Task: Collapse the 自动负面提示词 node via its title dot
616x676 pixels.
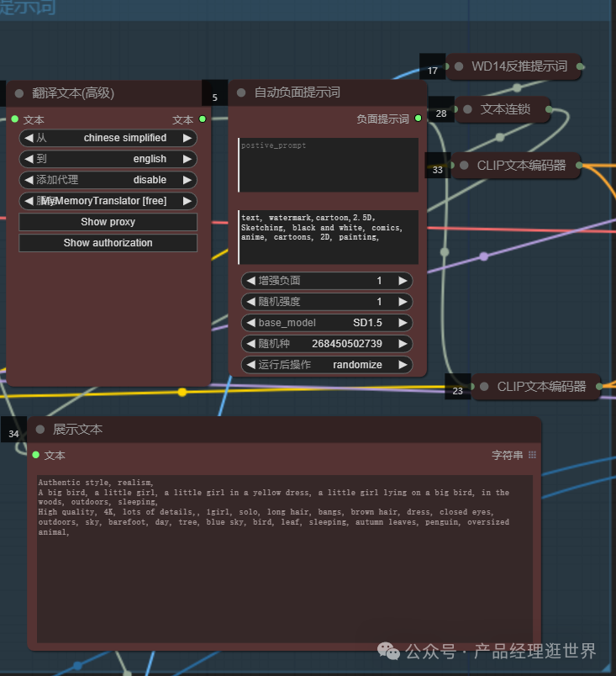Action: tap(241, 92)
